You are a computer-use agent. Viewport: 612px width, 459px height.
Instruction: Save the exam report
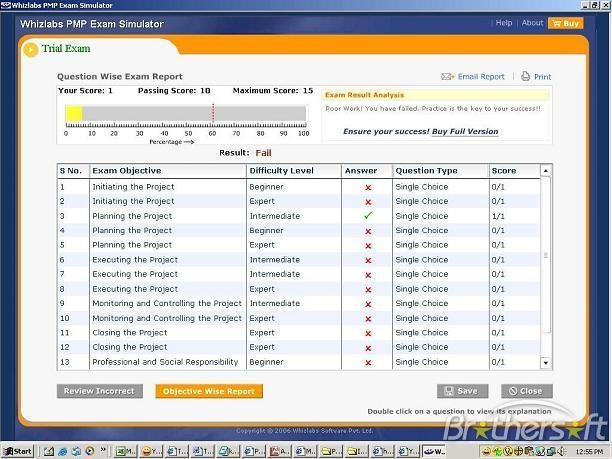[x=463, y=391]
